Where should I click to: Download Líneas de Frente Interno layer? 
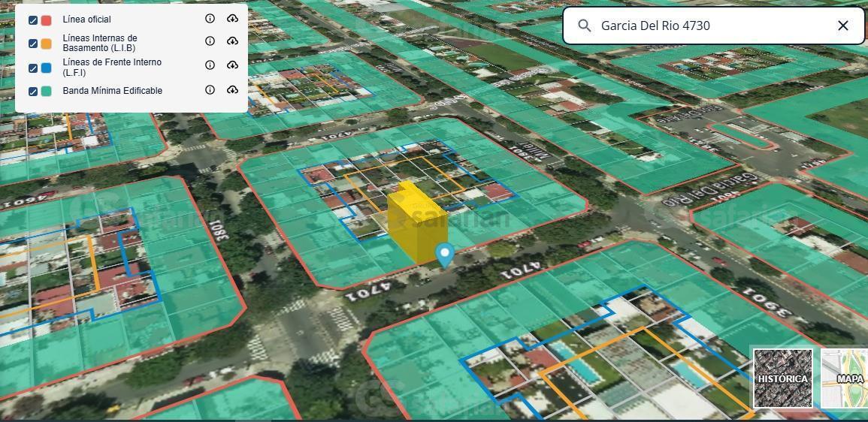pos(232,65)
